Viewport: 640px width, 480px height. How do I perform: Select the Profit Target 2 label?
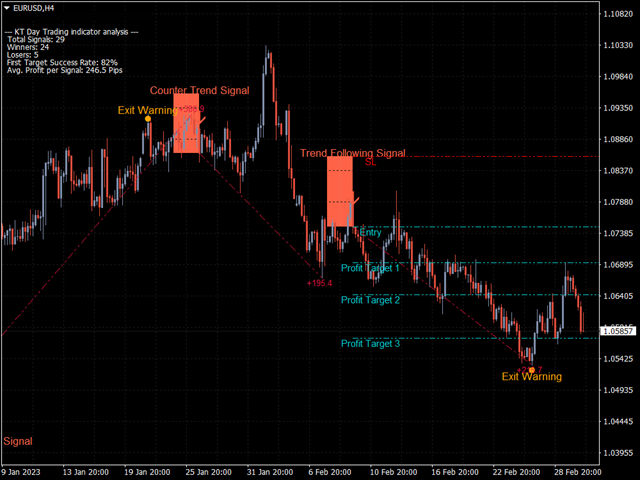coord(370,300)
